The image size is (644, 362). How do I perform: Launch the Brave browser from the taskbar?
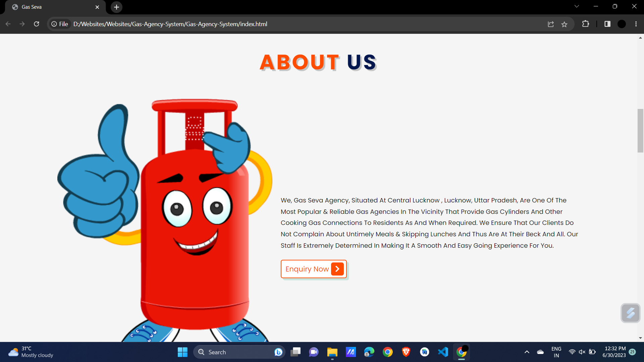tap(406, 352)
